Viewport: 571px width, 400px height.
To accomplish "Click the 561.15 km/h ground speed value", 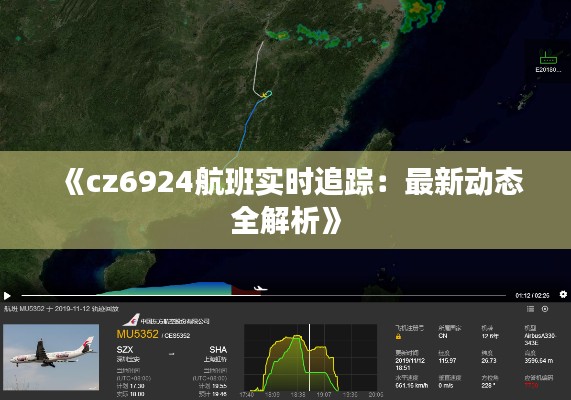I will pyautogui.click(x=411, y=385).
